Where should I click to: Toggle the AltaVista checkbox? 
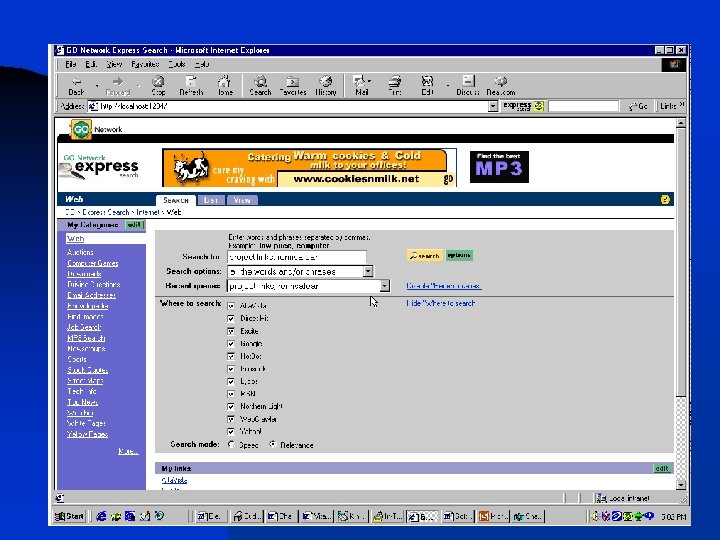[231, 306]
